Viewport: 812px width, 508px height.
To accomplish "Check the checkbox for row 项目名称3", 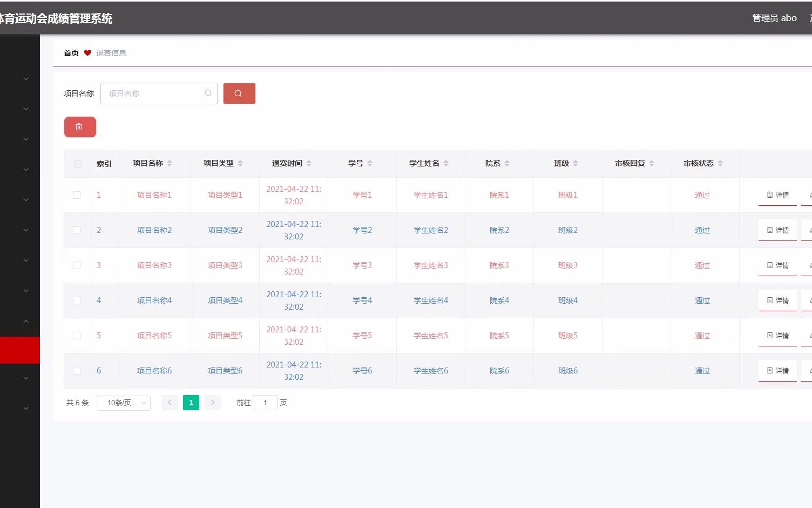I will 77,265.
